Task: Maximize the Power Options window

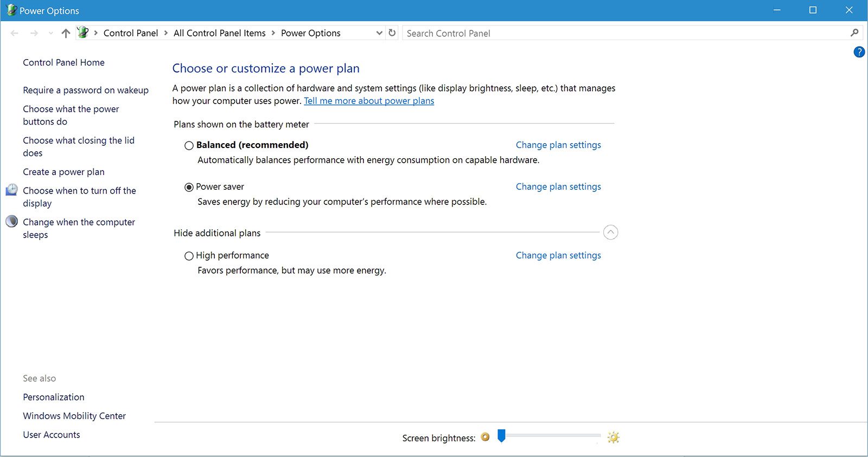Action: coord(813,10)
